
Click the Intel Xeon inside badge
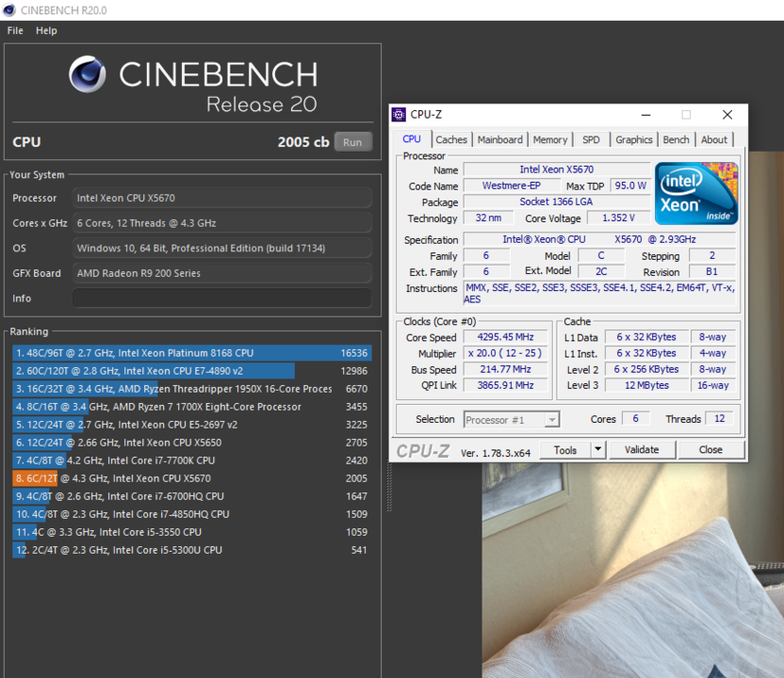pyautogui.click(x=696, y=193)
